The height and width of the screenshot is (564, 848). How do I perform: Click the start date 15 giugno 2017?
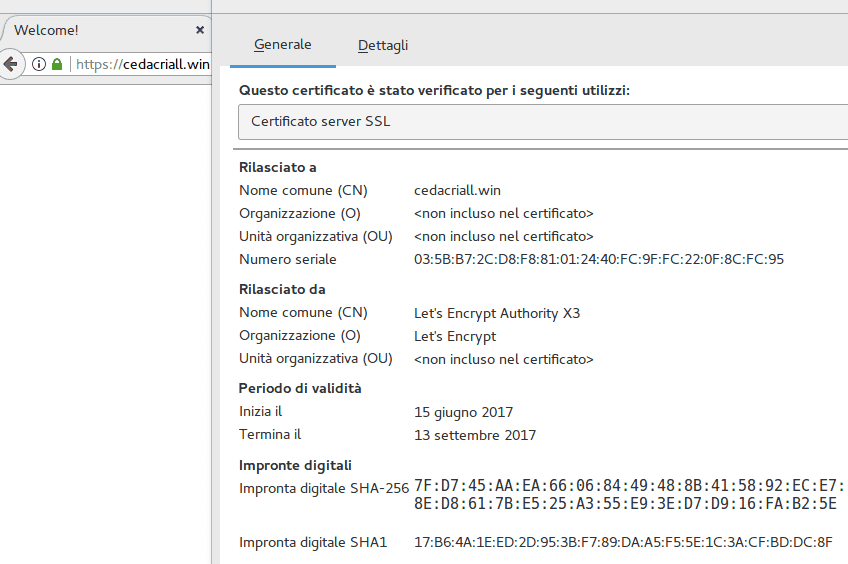(x=463, y=412)
